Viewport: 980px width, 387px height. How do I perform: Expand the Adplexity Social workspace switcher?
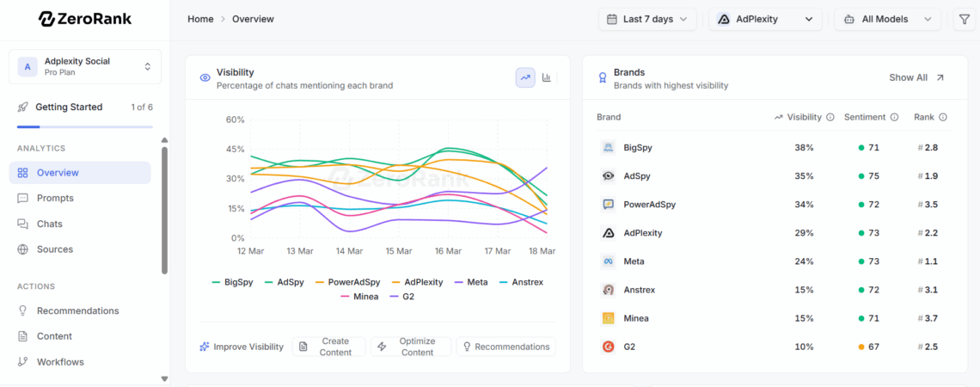[x=84, y=66]
